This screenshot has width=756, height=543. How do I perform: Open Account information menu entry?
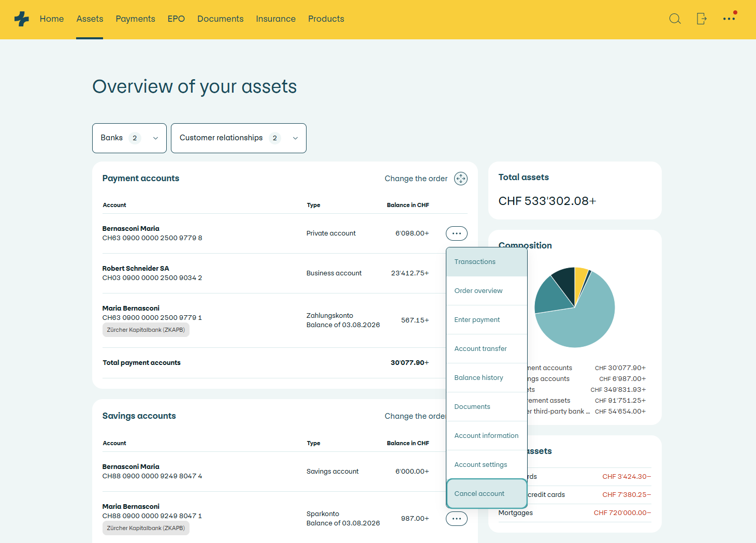coord(487,436)
